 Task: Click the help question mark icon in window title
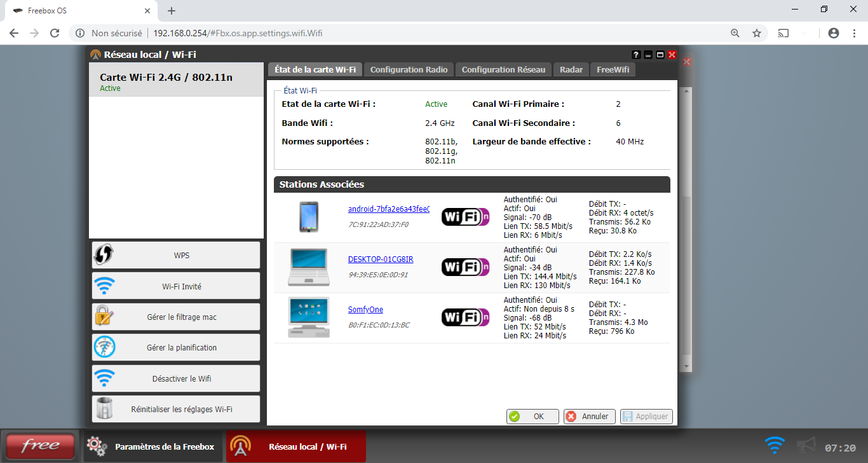pyautogui.click(x=636, y=55)
